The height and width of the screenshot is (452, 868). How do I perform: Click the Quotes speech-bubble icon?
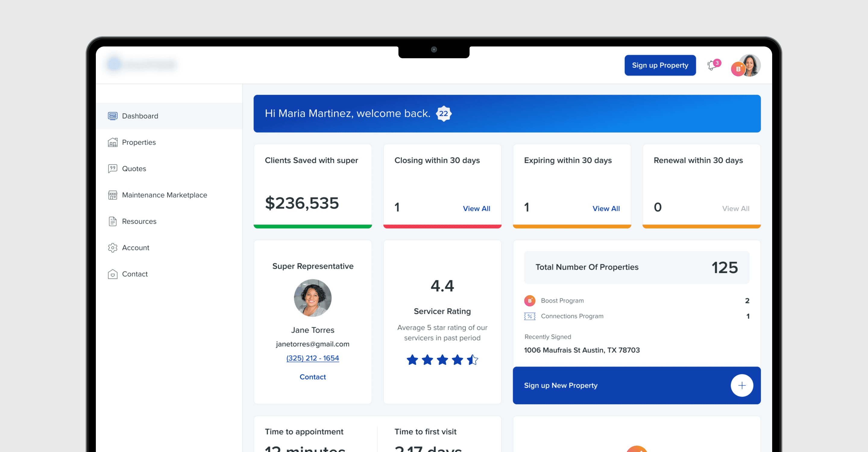pos(112,169)
